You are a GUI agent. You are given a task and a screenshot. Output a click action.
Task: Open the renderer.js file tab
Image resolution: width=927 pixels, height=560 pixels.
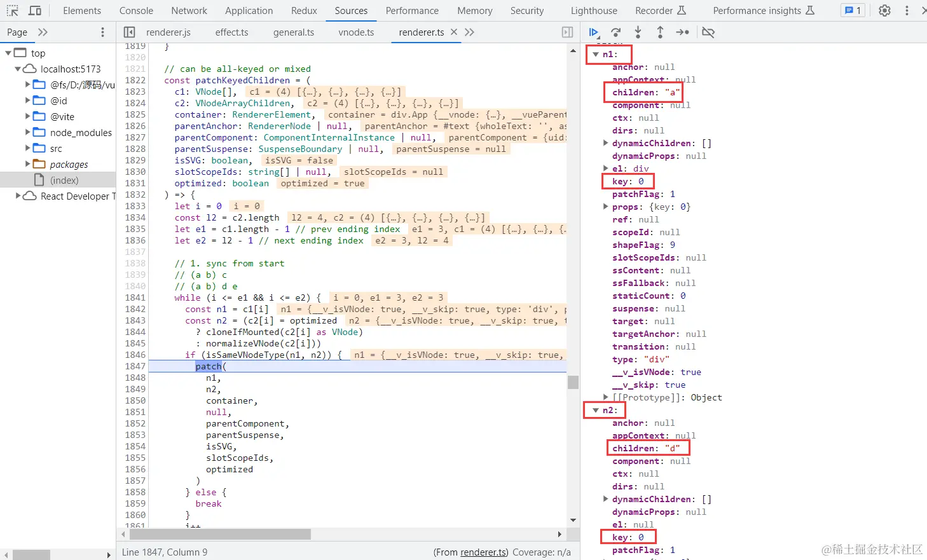[x=168, y=32]
